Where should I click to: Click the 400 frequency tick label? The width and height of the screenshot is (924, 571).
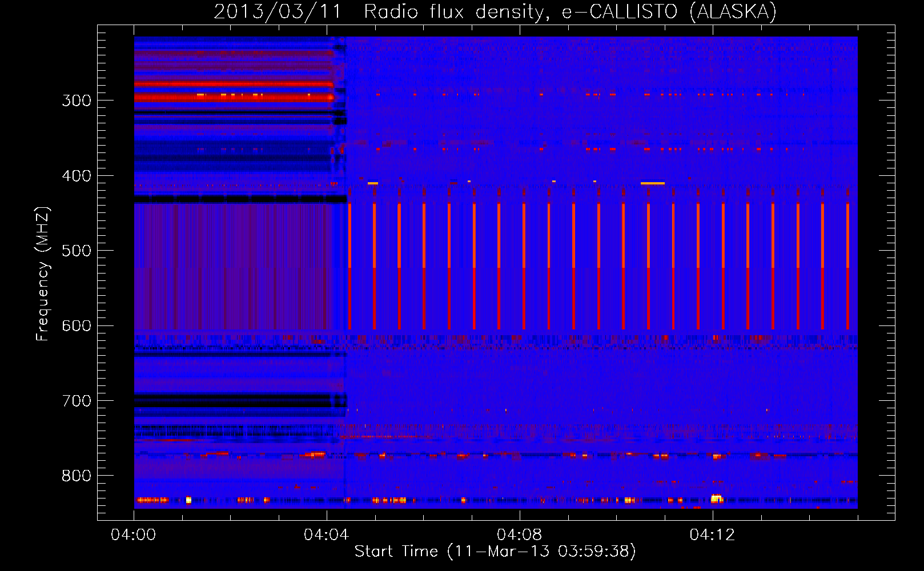point(77,176)
